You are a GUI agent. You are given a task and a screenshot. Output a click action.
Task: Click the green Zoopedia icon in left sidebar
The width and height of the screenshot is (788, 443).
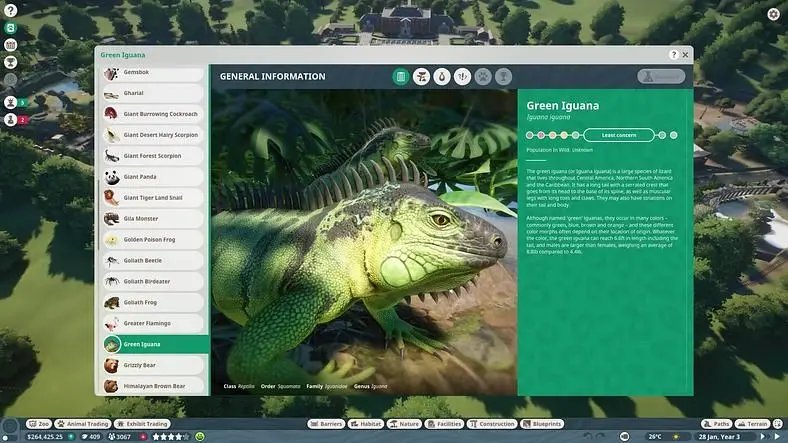point(11,28)
